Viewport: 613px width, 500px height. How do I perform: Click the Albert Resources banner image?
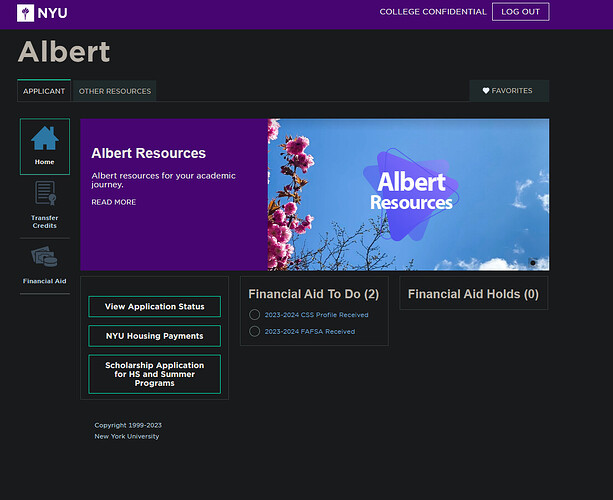pyautogui.click(x=408, y=195)
